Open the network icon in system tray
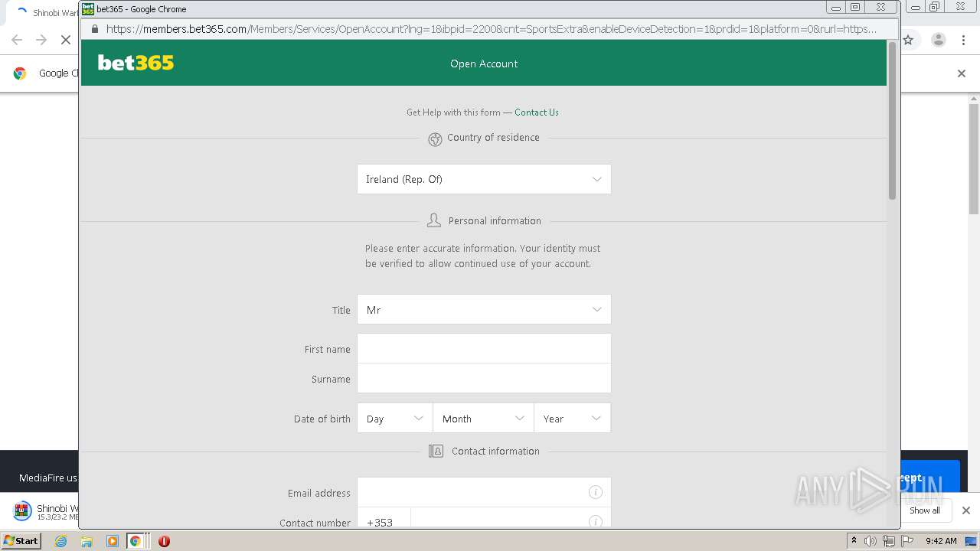Viewport: 980px width, 551px height. 888,541
